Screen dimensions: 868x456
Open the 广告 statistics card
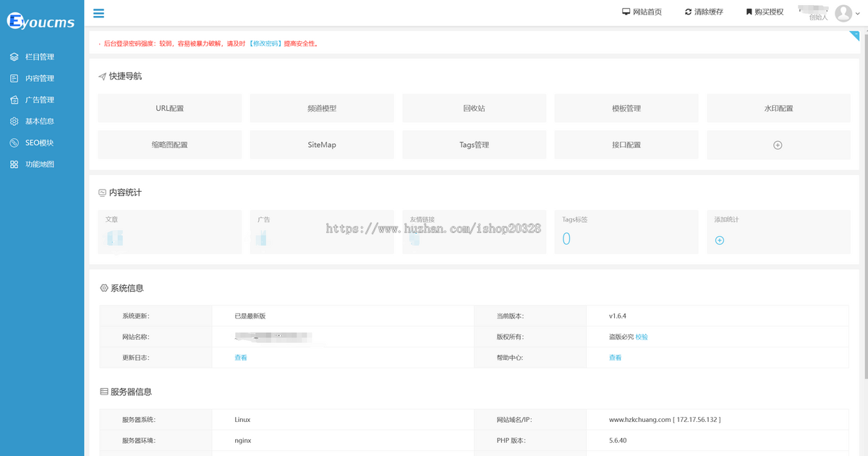[x=322, y=232]
